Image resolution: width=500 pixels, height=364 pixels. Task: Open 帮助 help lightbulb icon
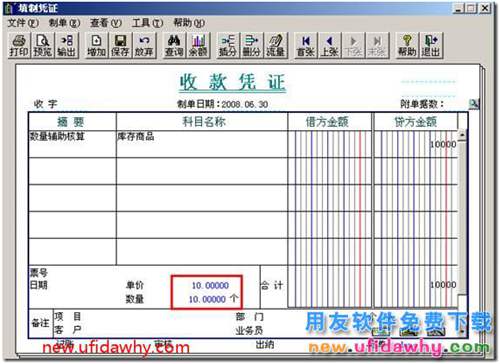click(x=407, y=45)
